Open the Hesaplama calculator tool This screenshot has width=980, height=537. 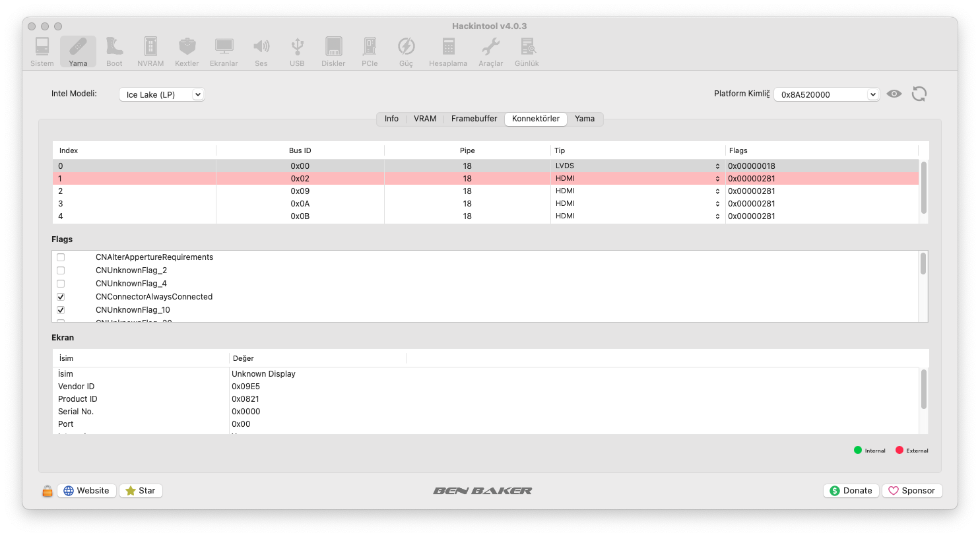448,51
